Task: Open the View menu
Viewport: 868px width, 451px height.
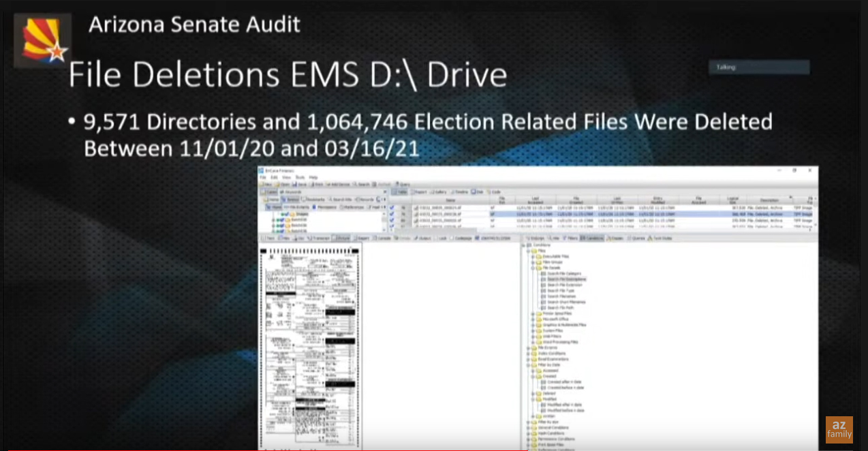Action: [x=285, y=177]
